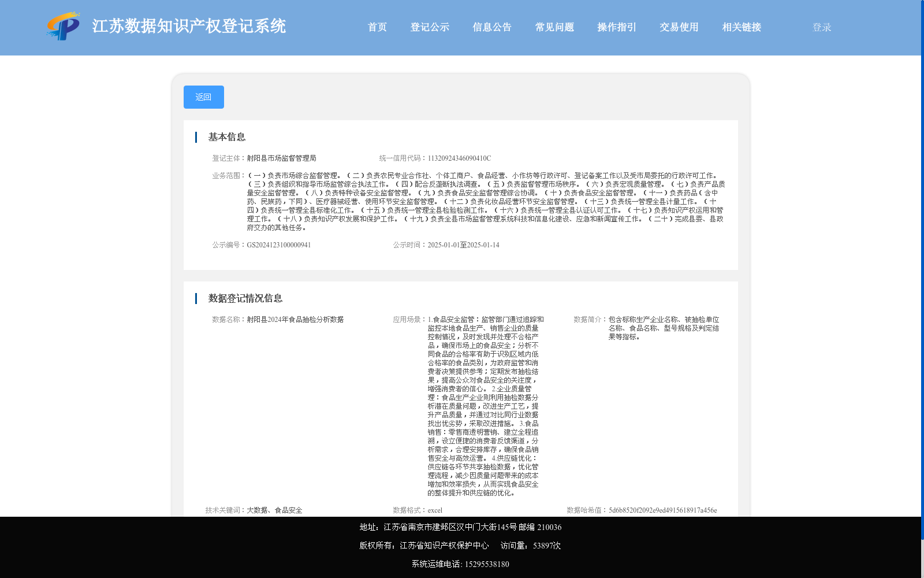924x578 pixels.
Task: Select keywords 大数据、食品安全
Action: tap(275, 510)
